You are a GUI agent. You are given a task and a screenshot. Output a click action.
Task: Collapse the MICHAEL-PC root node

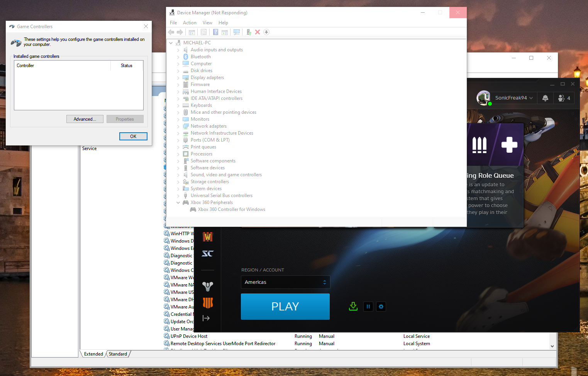(171, 43)
